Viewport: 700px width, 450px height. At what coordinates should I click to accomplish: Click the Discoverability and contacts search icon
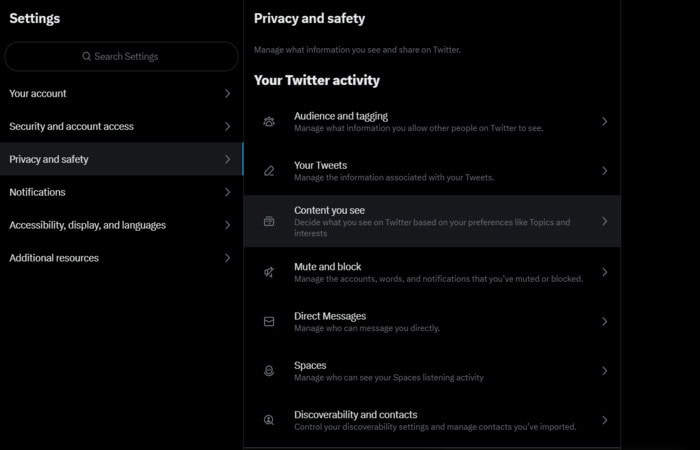tap(269, 420)
